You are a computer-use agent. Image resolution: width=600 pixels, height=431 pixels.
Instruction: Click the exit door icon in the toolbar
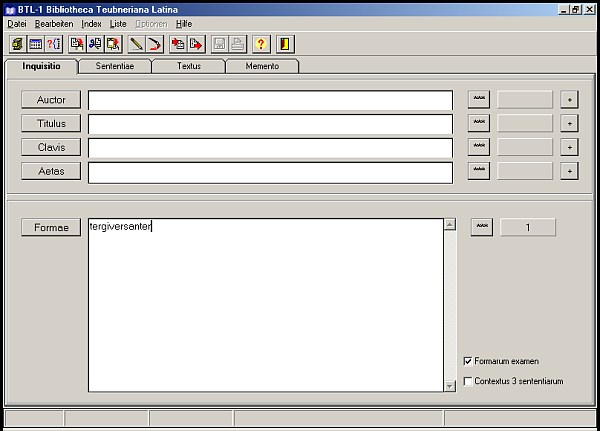285,44
